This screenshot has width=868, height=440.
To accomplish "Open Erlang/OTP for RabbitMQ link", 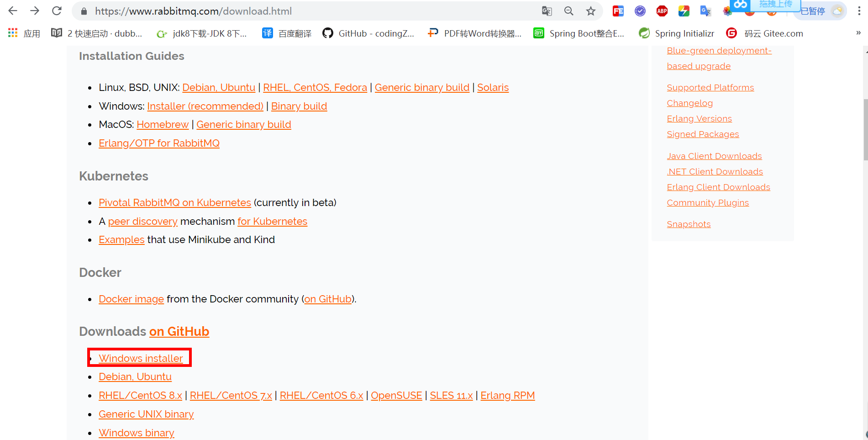I will click(159, 143).
